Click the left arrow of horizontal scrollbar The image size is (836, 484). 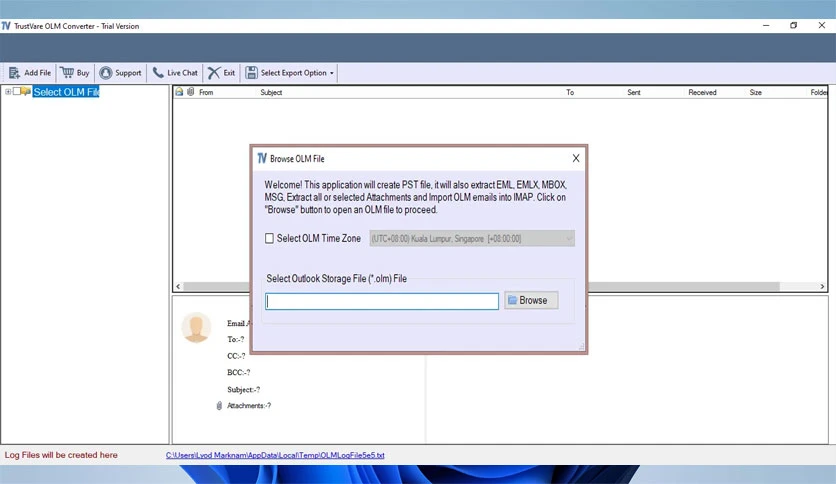[x=178, y=286]
